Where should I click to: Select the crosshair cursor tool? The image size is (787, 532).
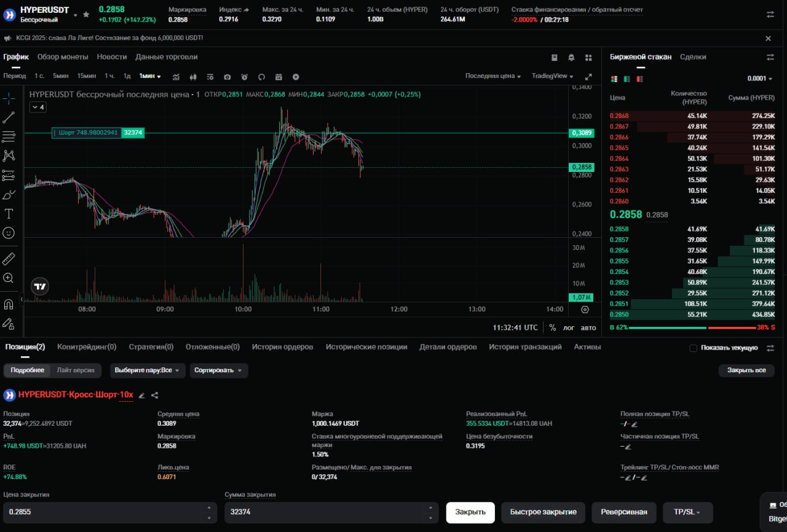coord(9,98)
